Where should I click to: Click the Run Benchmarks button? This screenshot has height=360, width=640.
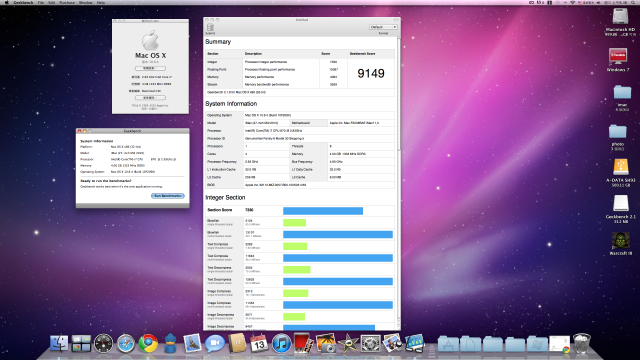pos(168,196)
